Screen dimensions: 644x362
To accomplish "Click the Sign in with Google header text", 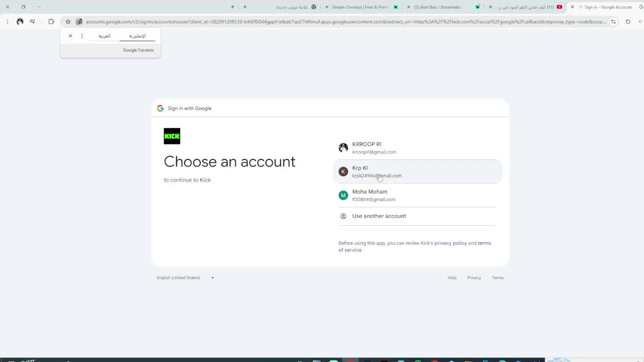I will (190, 108).
